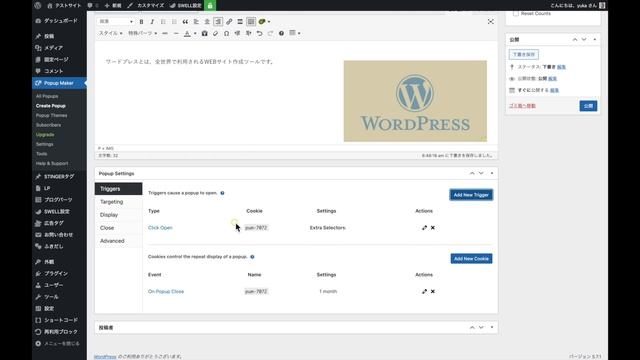The width and height of the screenshot is (640, 360).
Task: Insert a blockquote with the quote icon
Action: pos(185,22)
